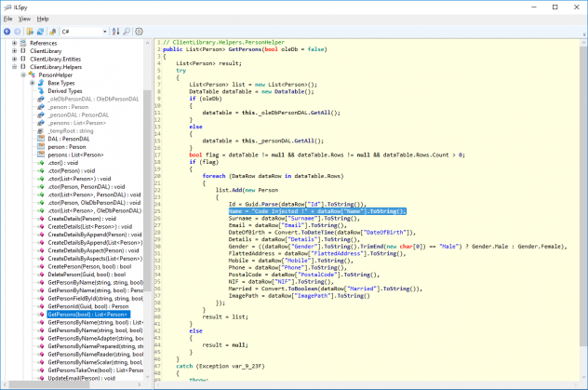Select CreateDetailsByAspect(Person) : void method
Image resolution: width=588 pixels, height=390 pixels.
93,250
